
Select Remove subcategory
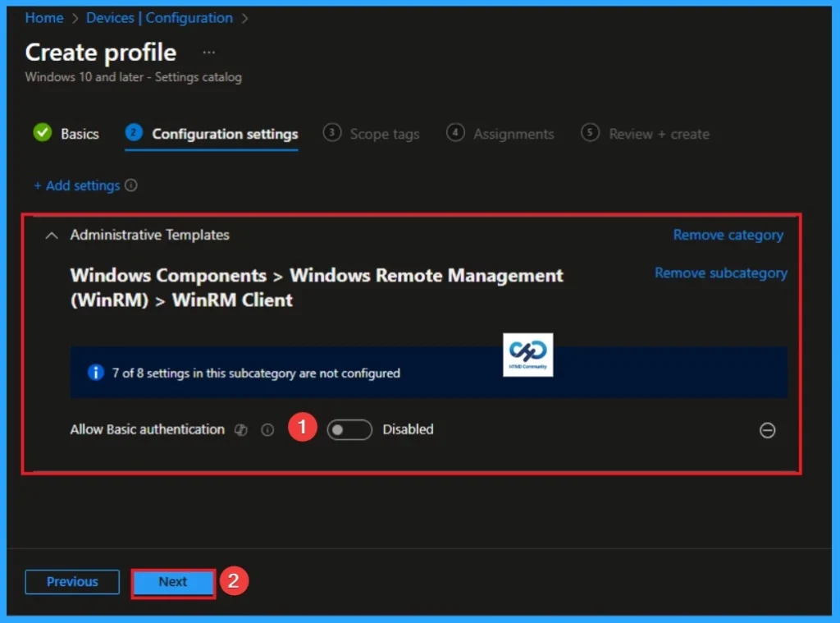(720, 273)
